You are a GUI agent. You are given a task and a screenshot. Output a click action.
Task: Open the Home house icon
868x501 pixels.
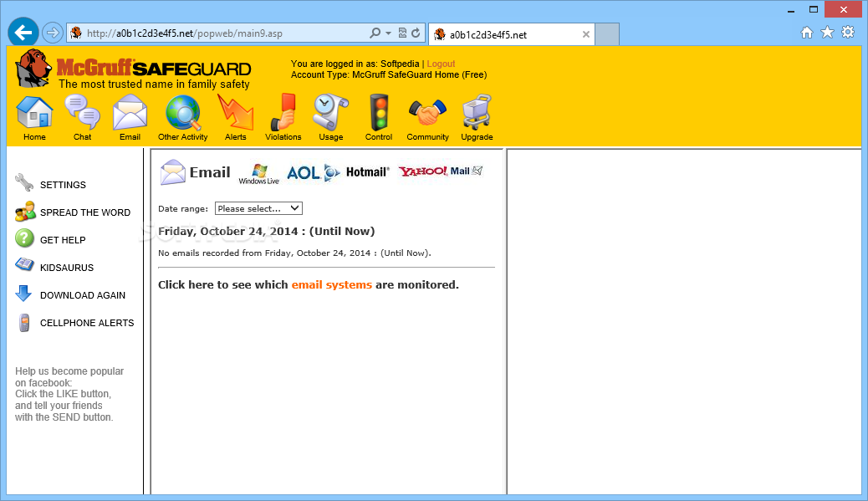pyautogui.click(x=34, y=112)
